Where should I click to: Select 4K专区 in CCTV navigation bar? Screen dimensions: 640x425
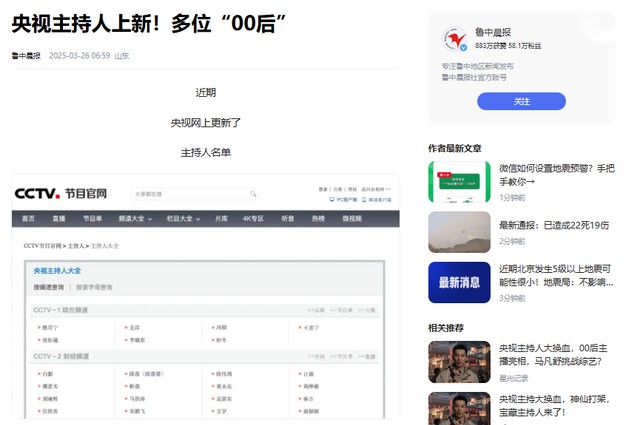tap(253, 219)
